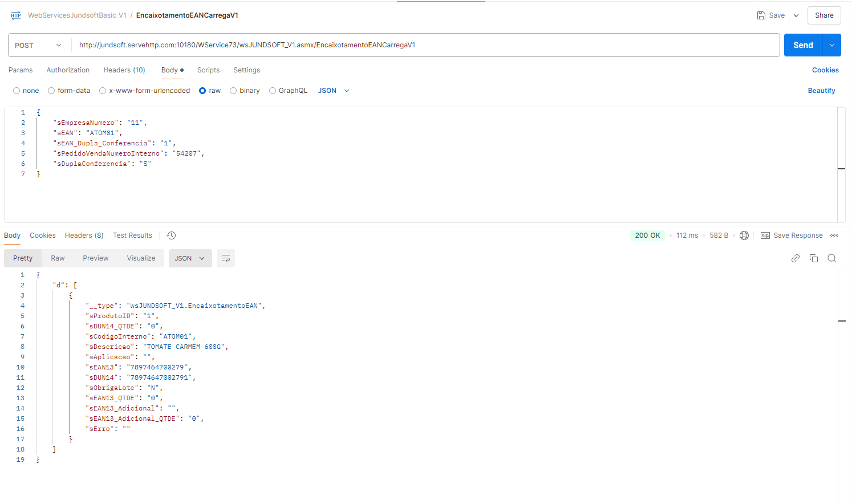Screen dimensions: 852x504
Task: Open the Scripts tab
Action: 208,70
